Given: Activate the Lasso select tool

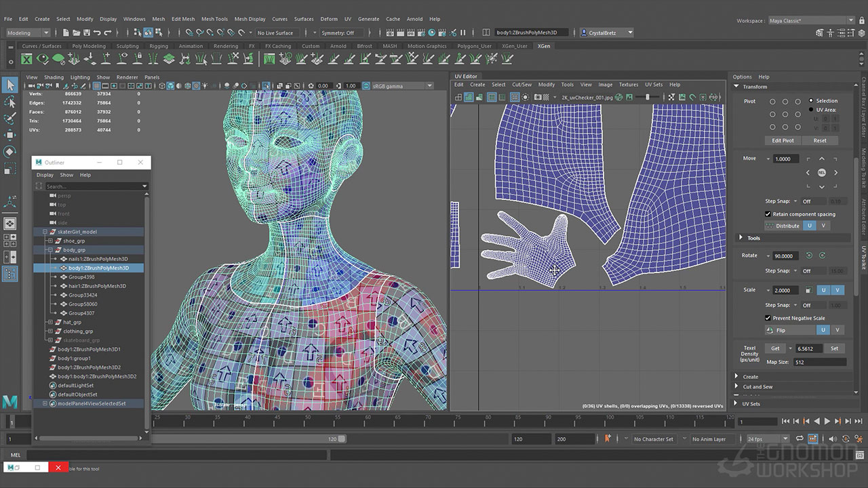Looking at the screenshot, I should pyautogui.click(x=10, y=102).
